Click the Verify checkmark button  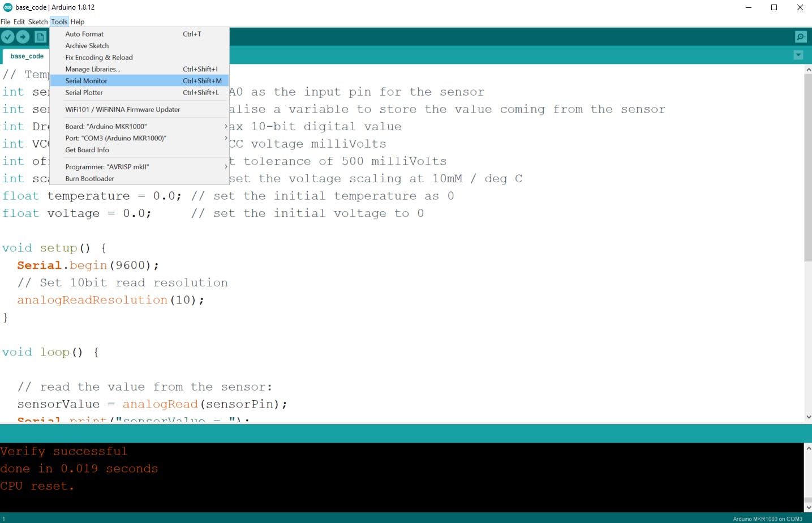(x=8, y=37)
